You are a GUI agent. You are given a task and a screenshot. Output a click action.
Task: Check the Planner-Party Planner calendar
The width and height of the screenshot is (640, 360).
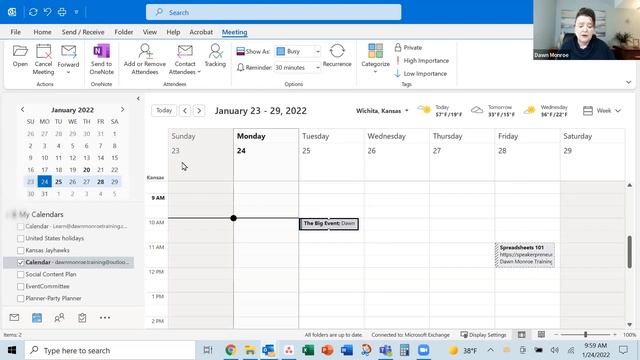click(x=20, y=298)
